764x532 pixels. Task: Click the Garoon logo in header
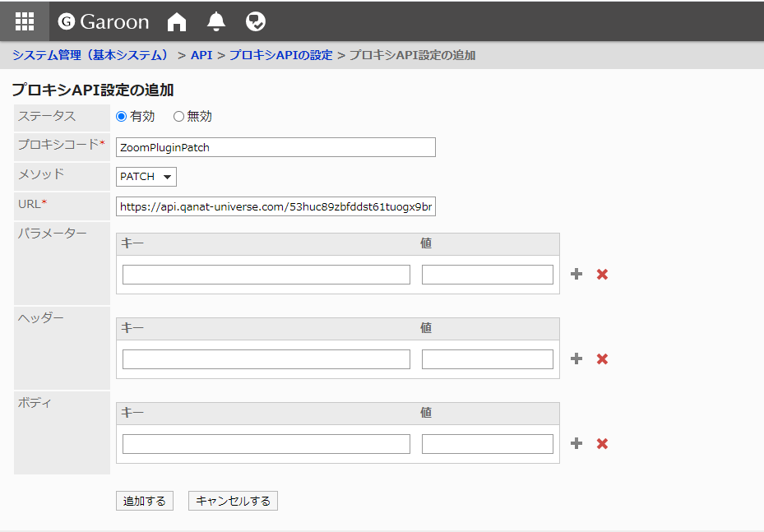tap(104, 22)
